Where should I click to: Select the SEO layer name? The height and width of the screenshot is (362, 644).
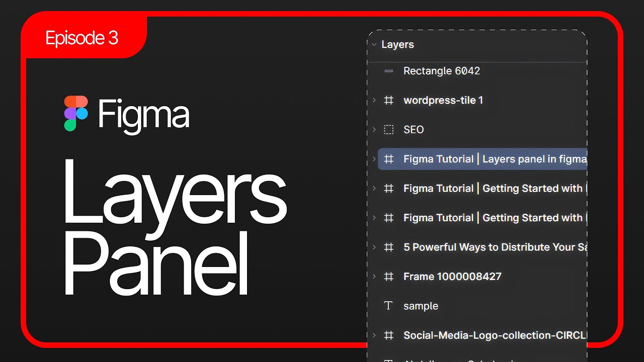[x=414, y=130]
